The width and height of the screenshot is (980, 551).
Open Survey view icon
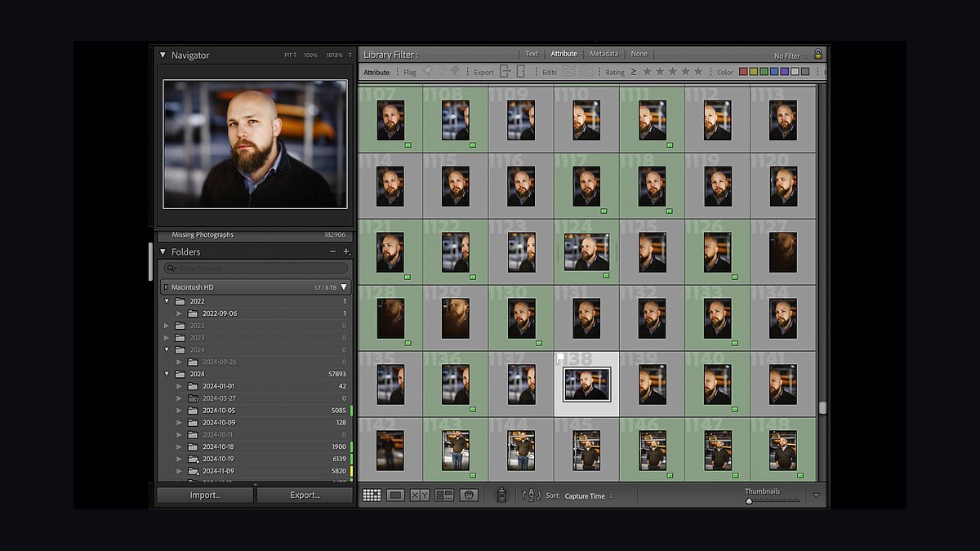pos(444,495)
